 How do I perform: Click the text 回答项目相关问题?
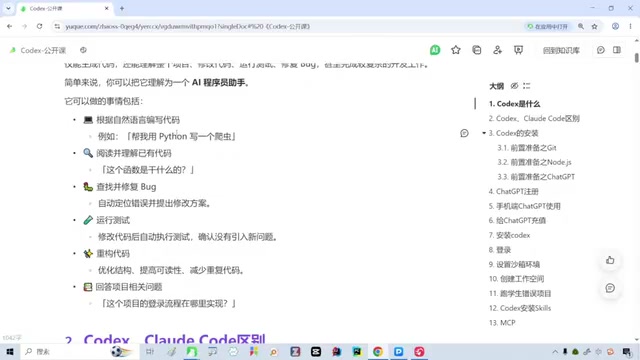pyautogui.click(x=129, y=287)
